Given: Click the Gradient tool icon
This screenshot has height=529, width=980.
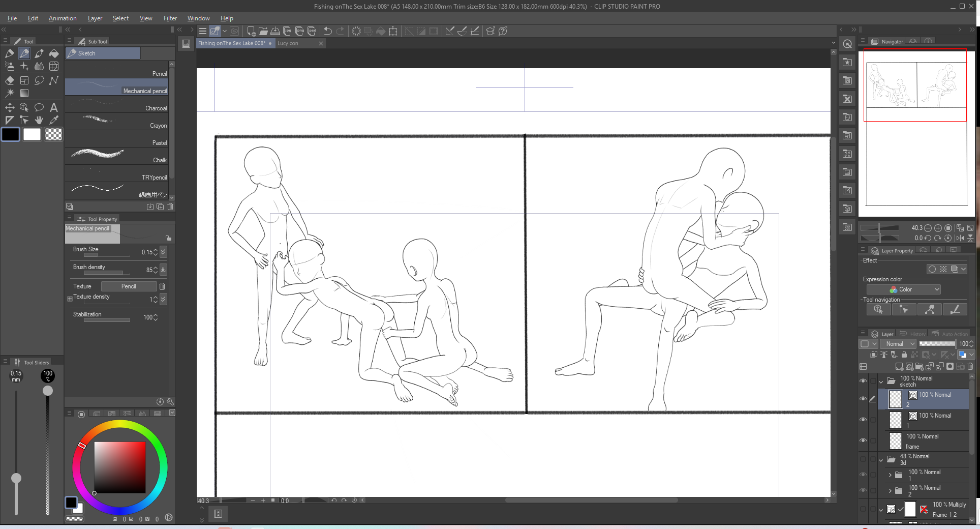Looking at the screenshot, I should point(24,93).
